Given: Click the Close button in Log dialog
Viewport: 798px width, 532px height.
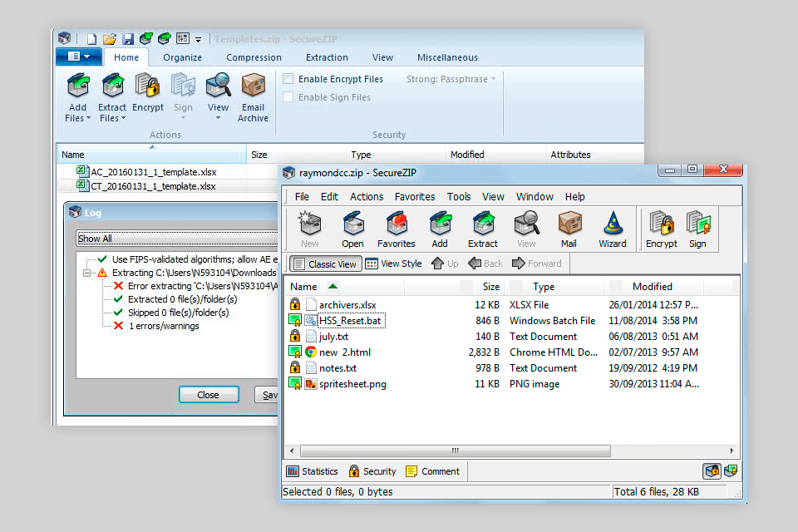Looking at the screenshot, I should 208,395.
